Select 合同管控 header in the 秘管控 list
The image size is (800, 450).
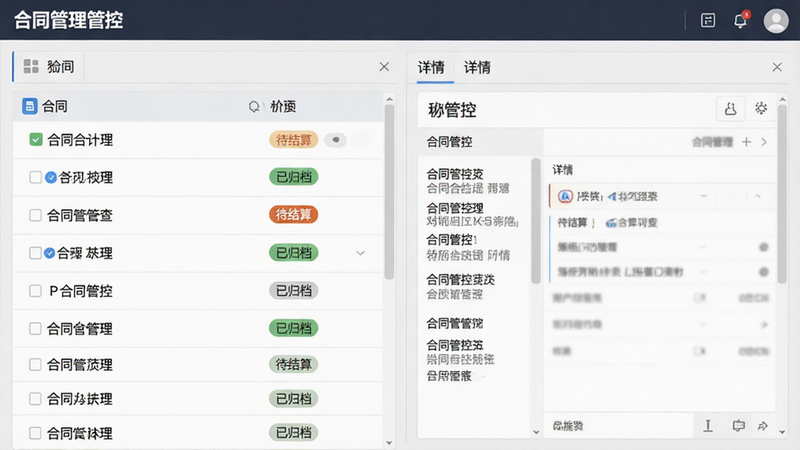tap(449, 142)
